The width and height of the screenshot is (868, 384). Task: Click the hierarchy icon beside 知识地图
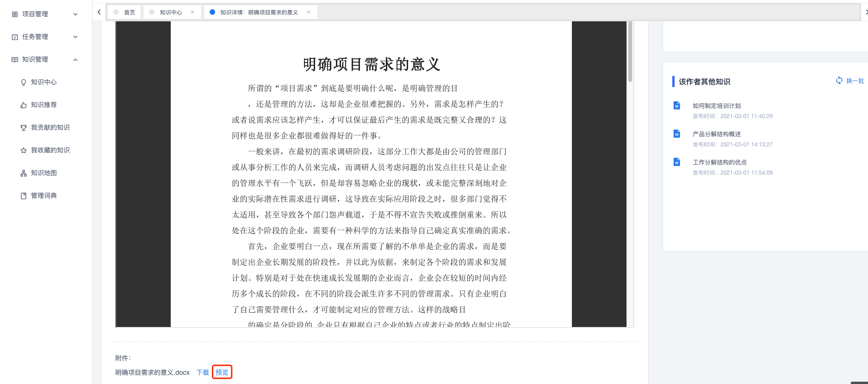(24, 173)
